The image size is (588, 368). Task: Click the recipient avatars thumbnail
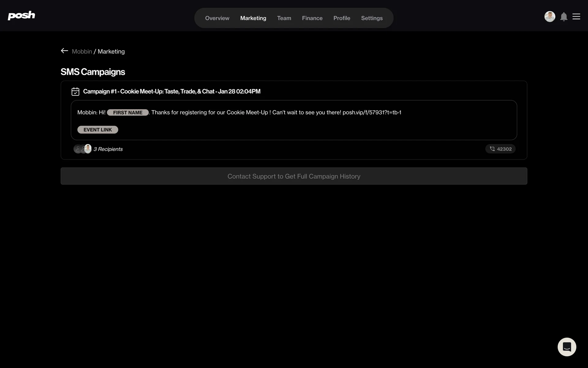83,149
